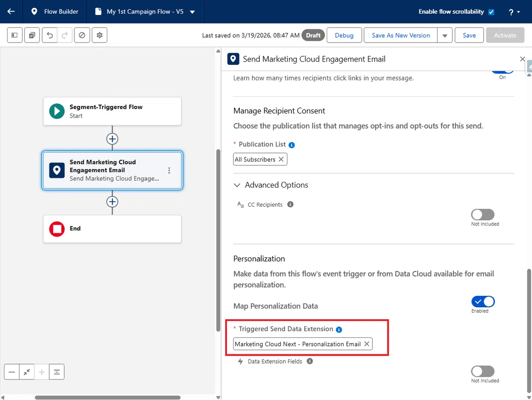
Task: Open the flow name dropdown arrow
Action: (x=192, y=12)
